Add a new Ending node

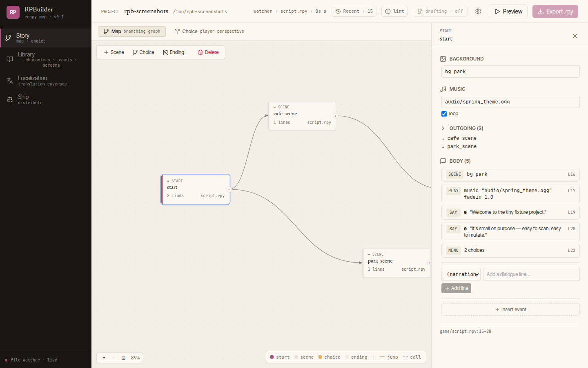coord(174,52)
